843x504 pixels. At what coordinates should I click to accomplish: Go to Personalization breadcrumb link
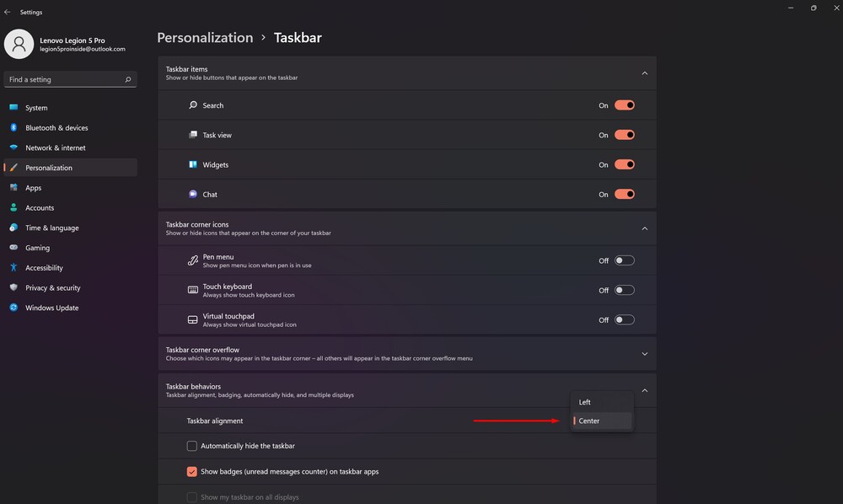tap(205, 38)
